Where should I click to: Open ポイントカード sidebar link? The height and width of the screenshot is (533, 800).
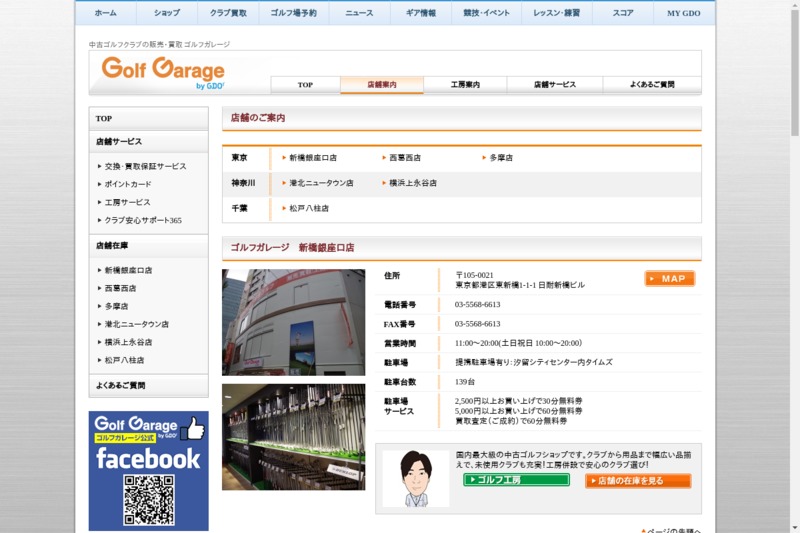[x=128, y=184]
